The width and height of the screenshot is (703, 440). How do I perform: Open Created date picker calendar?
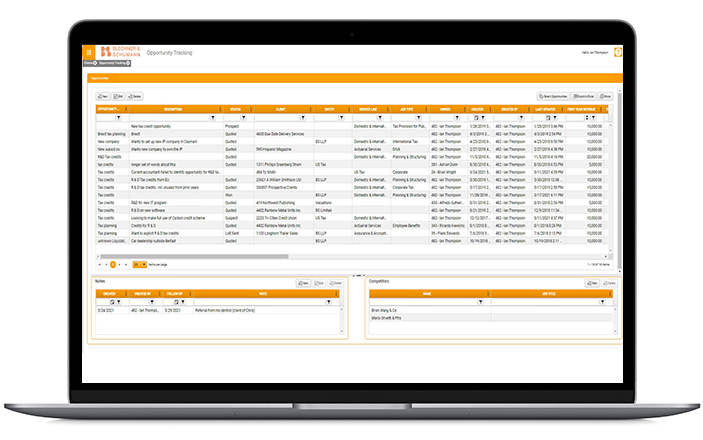click(476, 118)
